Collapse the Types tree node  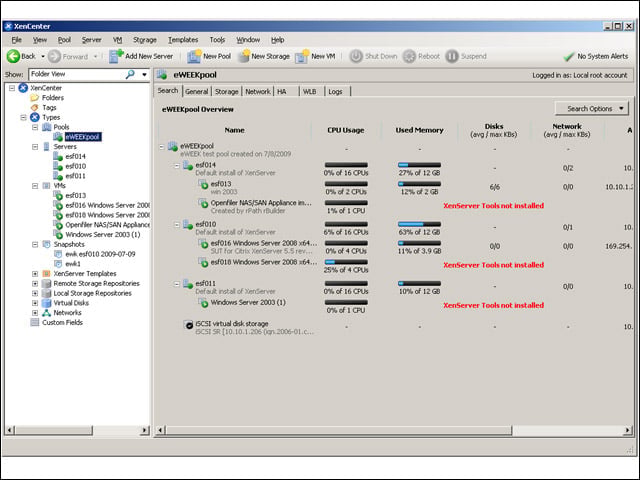point(23,117)
